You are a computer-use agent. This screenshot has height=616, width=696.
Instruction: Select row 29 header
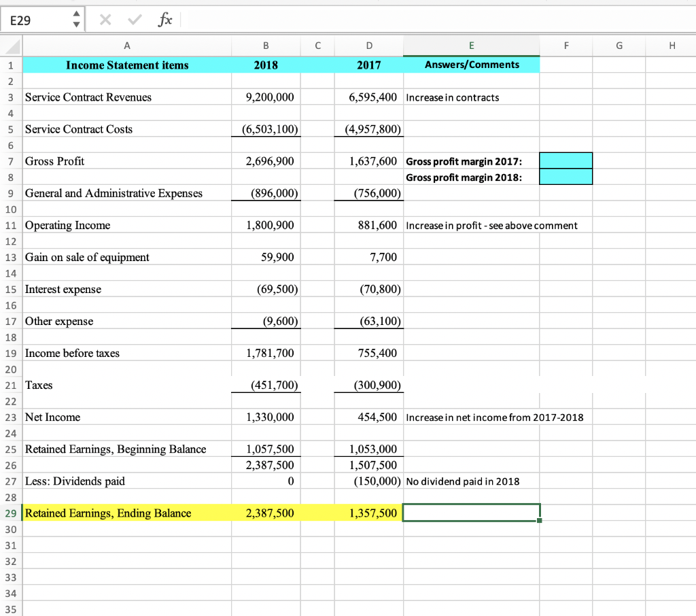point(10,513)
